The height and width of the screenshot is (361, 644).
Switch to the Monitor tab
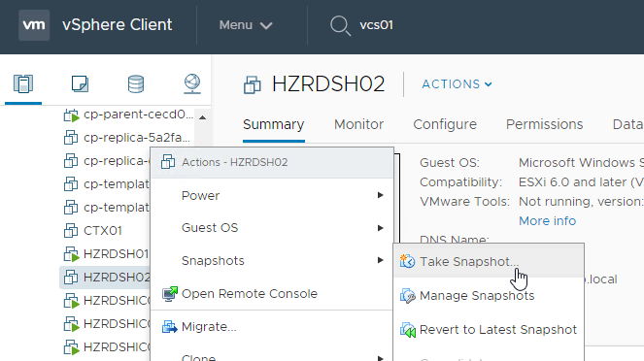click(x=359, y=124)
